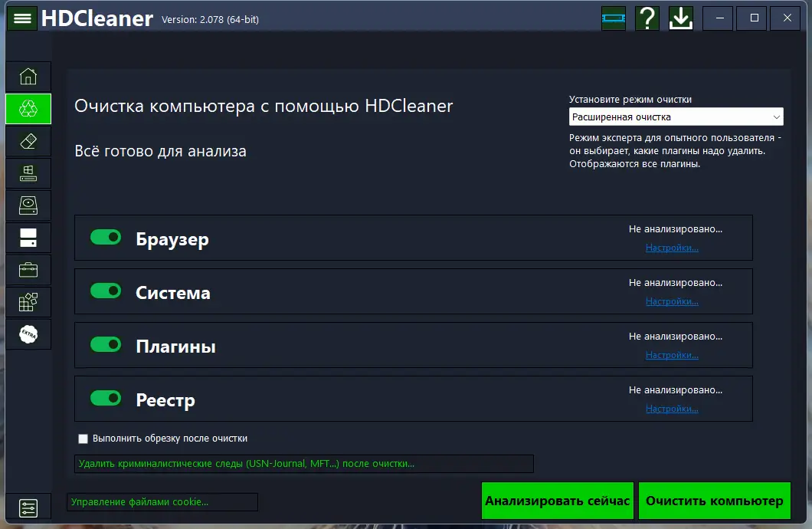Screen dimensions: 812x529
Task: Open the eraser tool in sidebar
Action: 28,141
